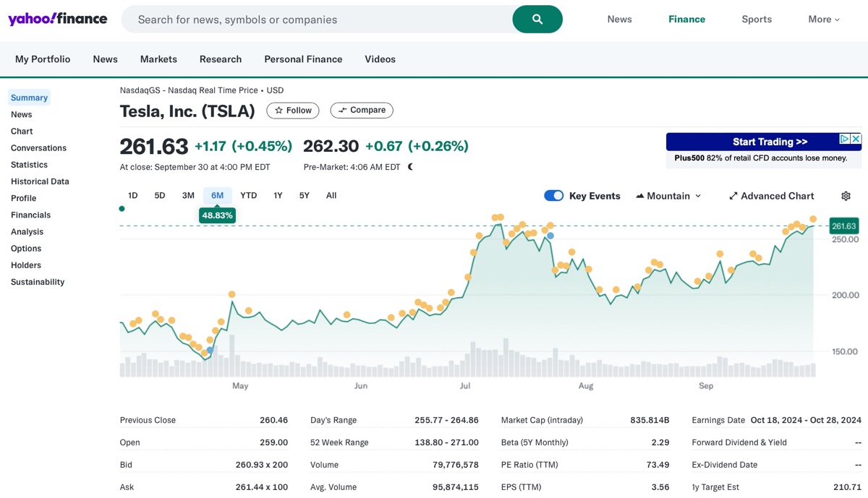Expand the Mountain chart type dropdown
Screen dimensions: 868x498
[x=668, y=196]
